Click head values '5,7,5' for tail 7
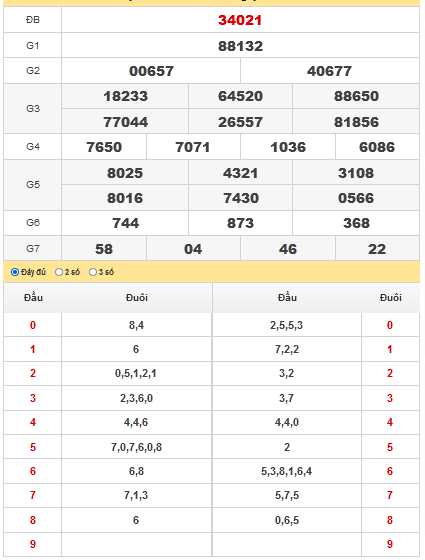 click(x=287, y=495)
